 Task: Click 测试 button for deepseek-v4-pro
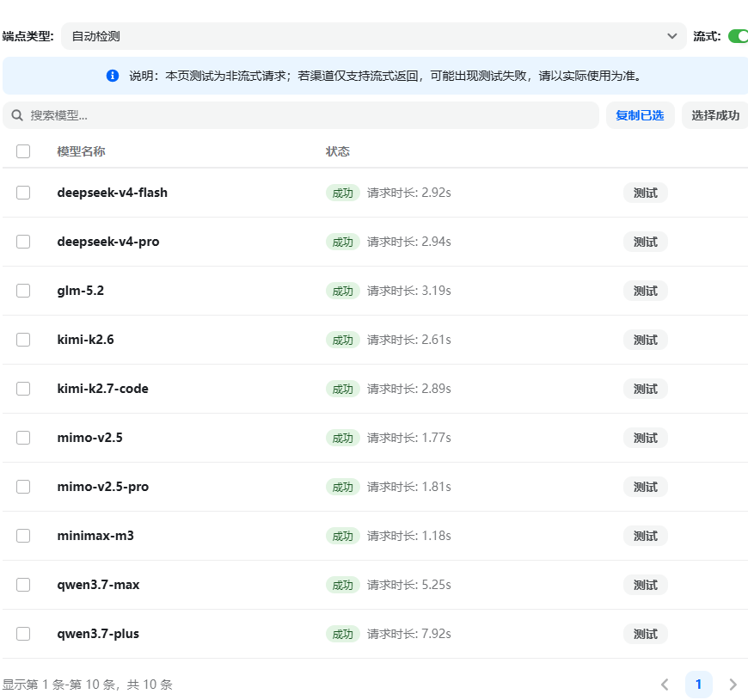(646, 242)
